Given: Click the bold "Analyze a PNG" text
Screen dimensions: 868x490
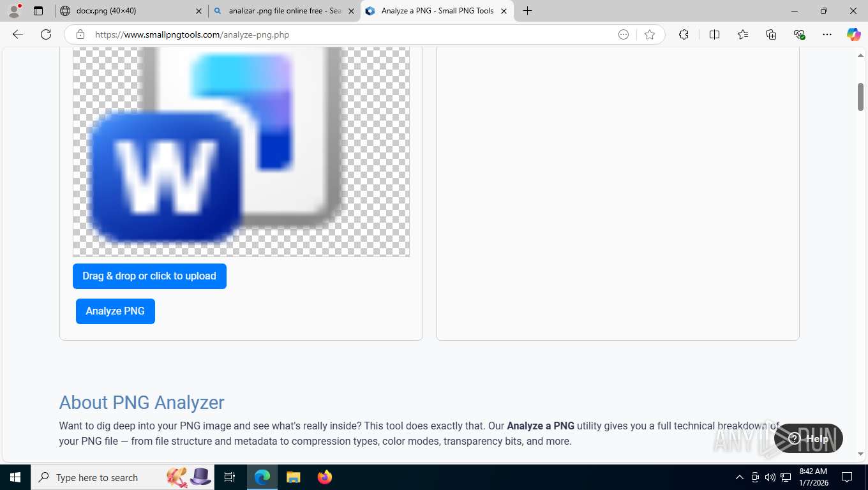Looking at the screenshot, I should [541, 426].
